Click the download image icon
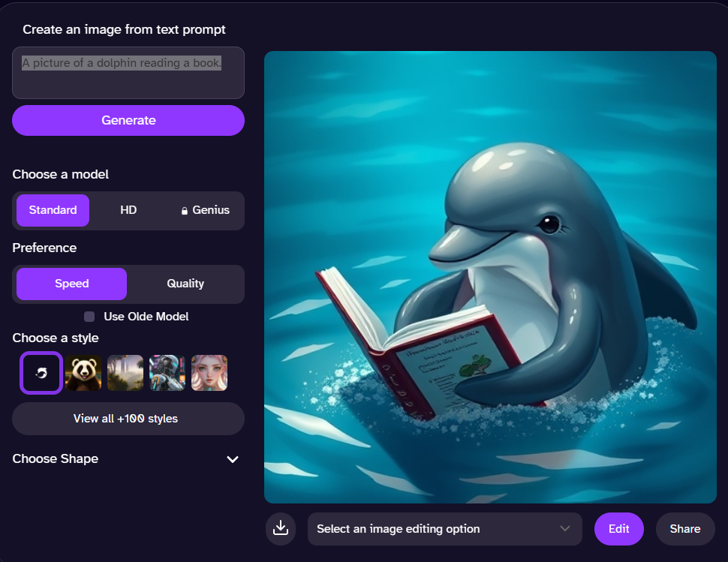This screenshot has height=562, width=728. [281, 529]
